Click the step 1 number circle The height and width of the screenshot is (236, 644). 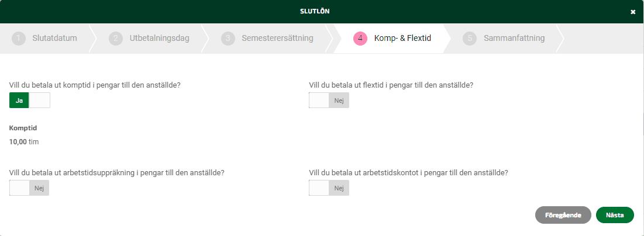pyautogui.click(x=19, y=39)
